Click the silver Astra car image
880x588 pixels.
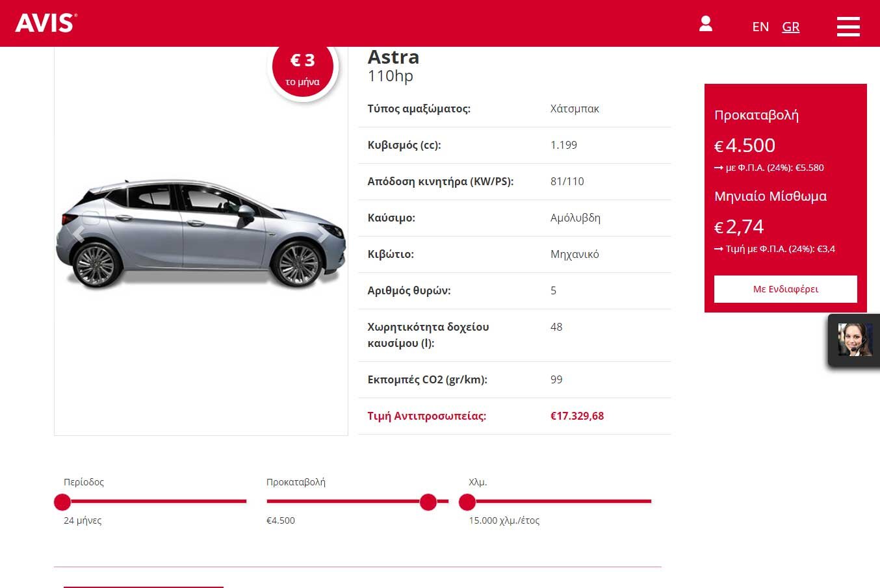201,234
